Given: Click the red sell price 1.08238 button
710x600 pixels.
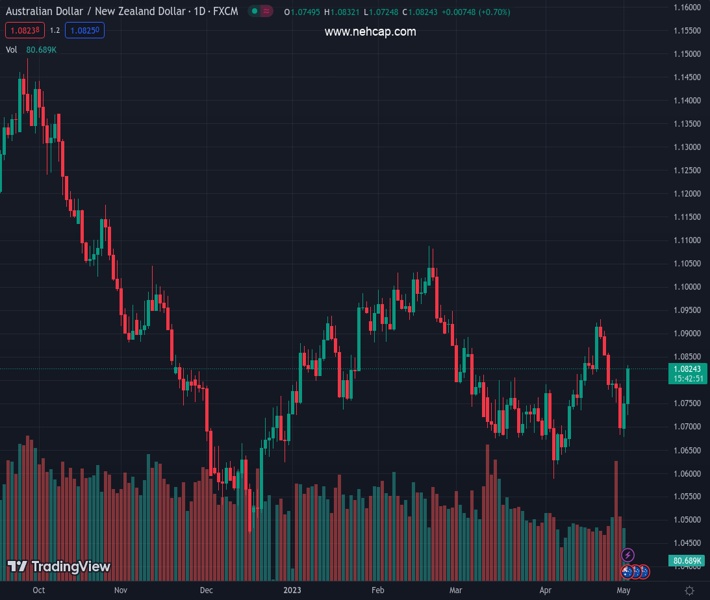Looking at the screenshot, I should click(x=25, y=30).
